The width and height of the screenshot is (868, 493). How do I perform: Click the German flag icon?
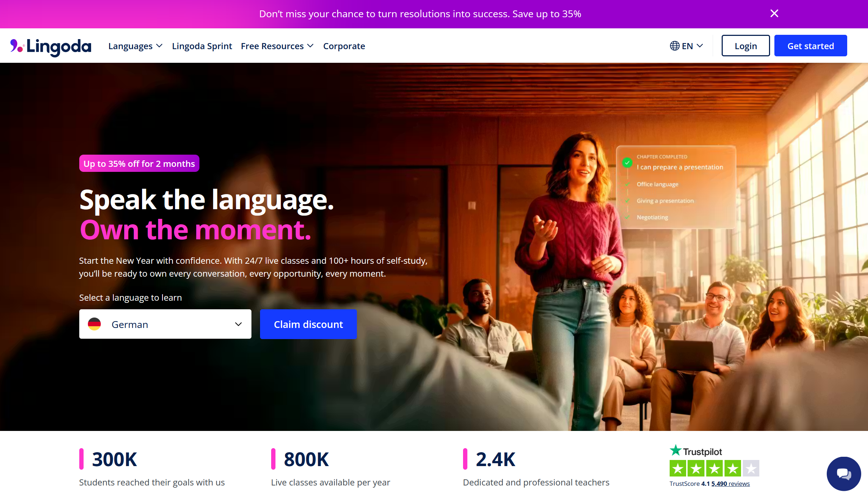click(x=94, y=324)
